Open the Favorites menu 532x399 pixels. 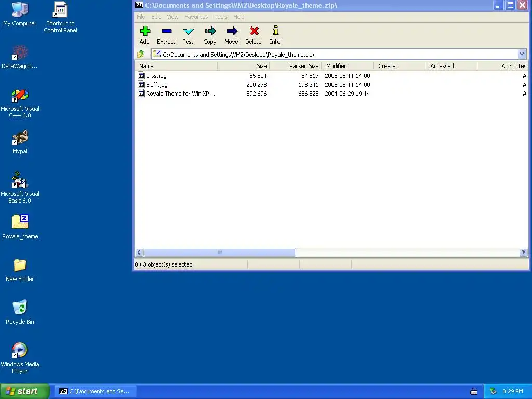pos(196,17)
